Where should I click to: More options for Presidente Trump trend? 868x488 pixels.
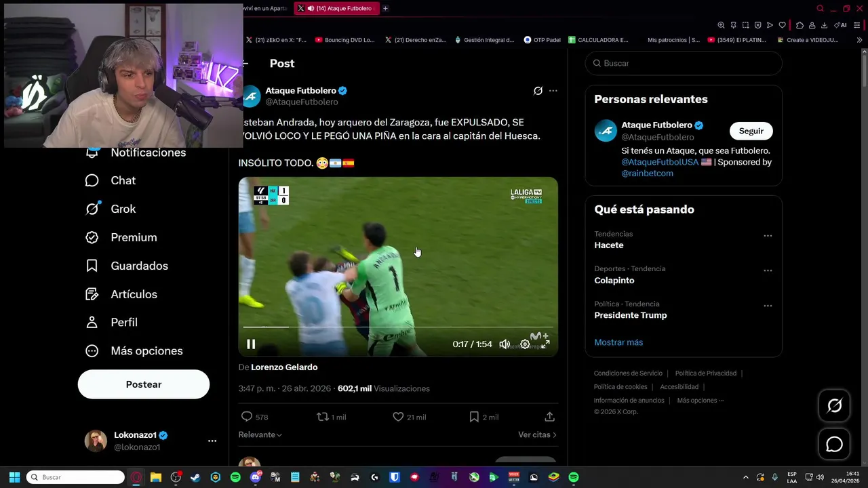click(x=768, y=306)
